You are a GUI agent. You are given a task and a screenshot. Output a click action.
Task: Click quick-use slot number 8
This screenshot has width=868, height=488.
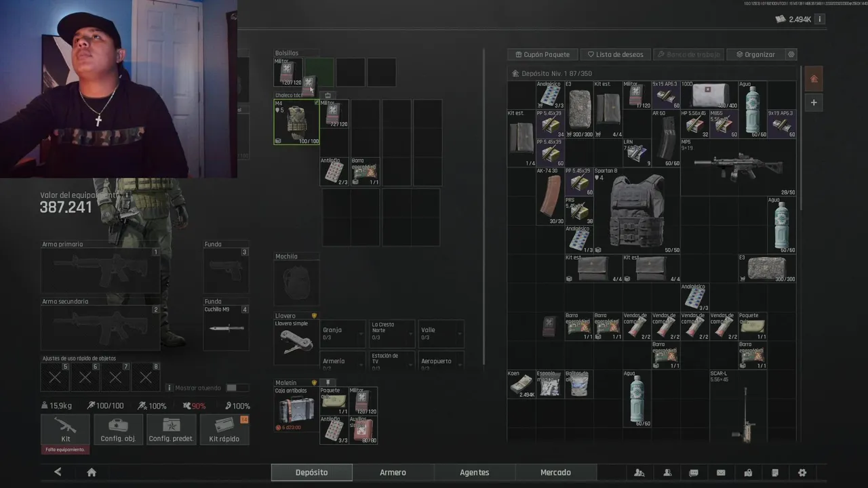146,378
